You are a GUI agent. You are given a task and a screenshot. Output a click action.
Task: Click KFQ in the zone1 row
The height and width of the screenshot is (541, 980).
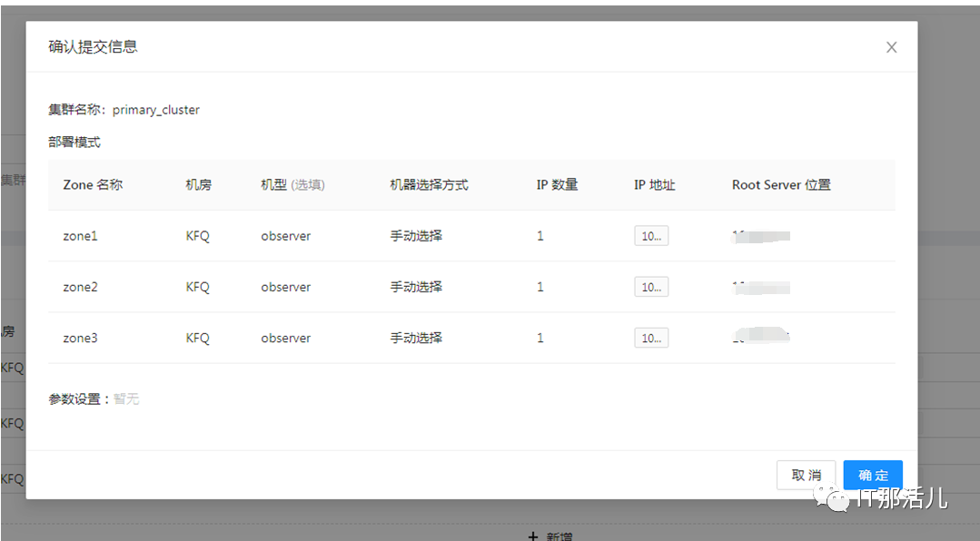pos(197,235)
